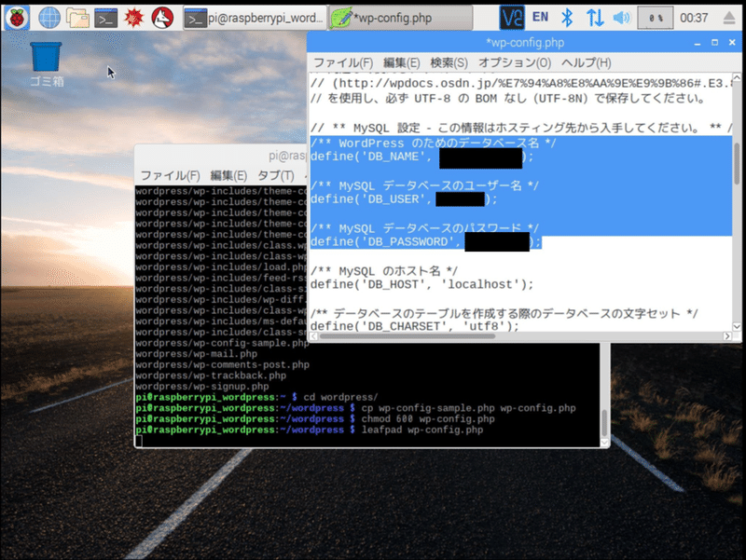746x560 pixels.
Task: Open the ゴミ箱 trash icon on desktop
Action: pos(46,64)
